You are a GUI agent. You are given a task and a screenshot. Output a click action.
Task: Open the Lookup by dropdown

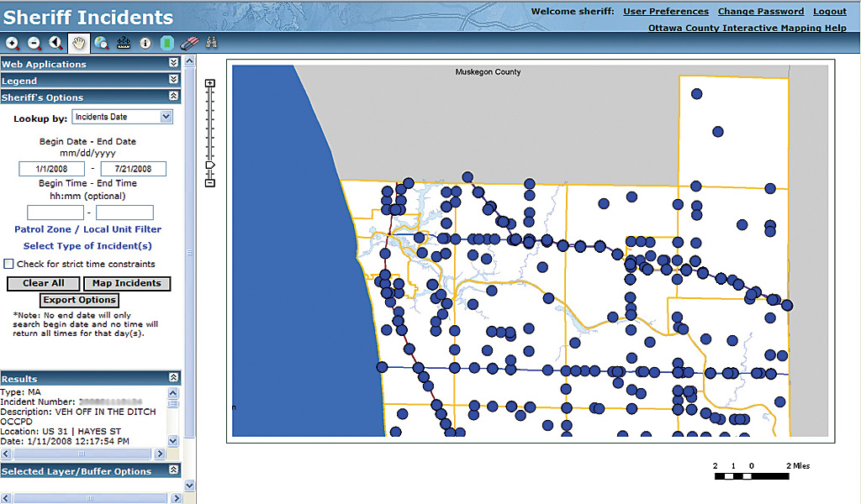pos(122,117)
